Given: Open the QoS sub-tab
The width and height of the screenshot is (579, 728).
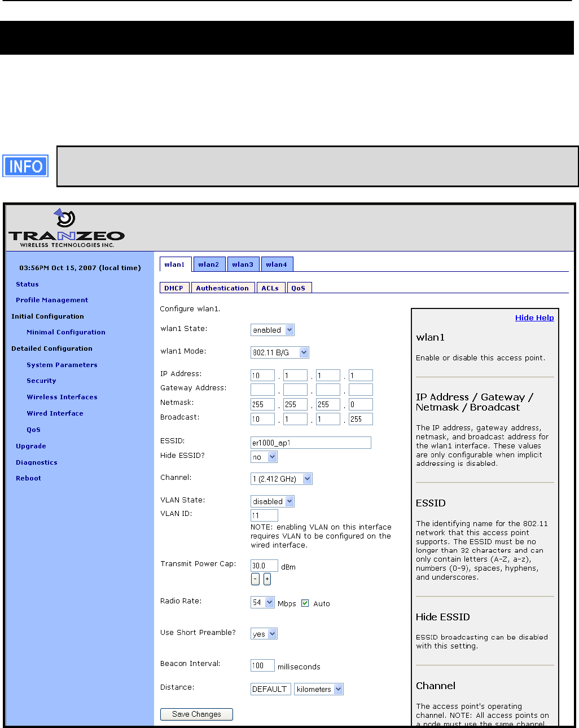Looking at the screenshot, I should [x=299, y=288].
